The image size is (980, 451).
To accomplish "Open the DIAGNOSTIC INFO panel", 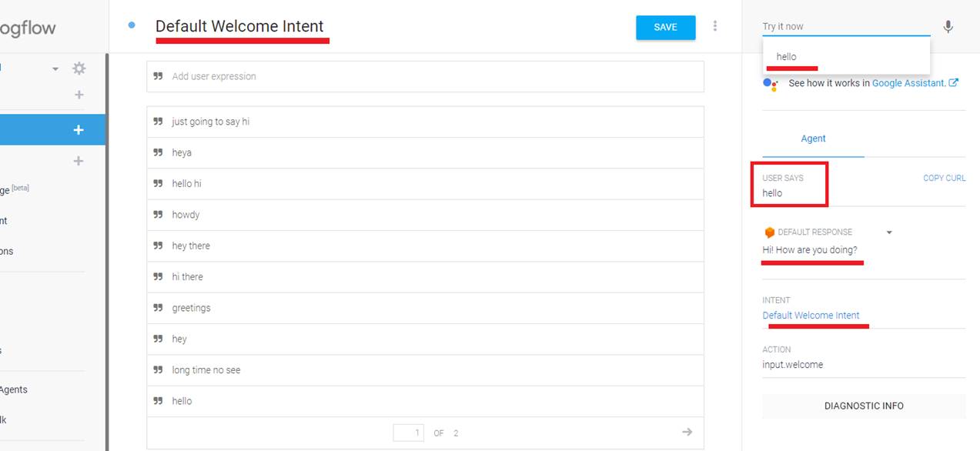I will coord(864,406).
